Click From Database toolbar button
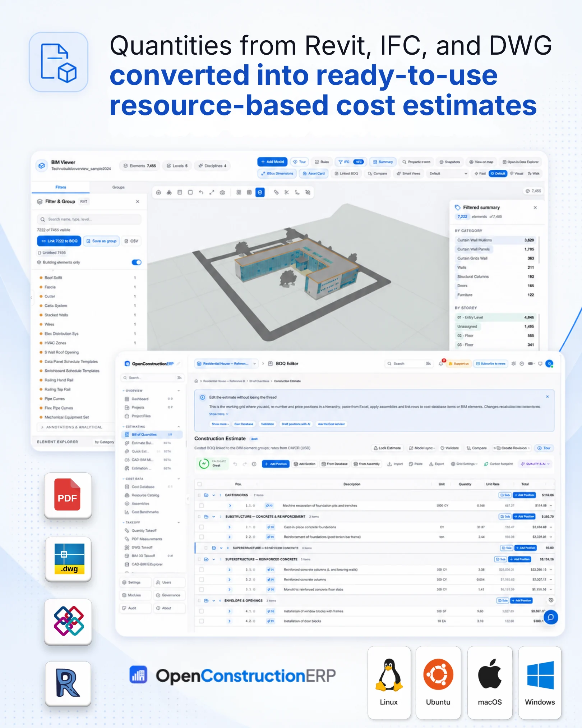Viewport: 582px width, 728px height. 334,464
